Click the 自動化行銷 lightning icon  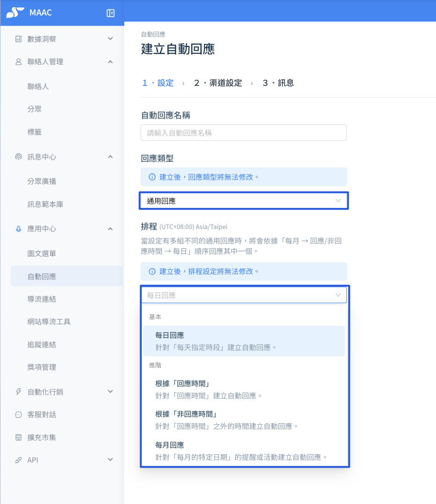tap(19, 391)
